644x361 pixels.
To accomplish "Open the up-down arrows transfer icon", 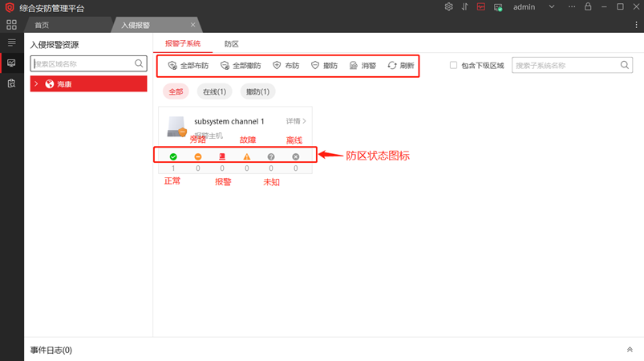I will pos(464,7).
